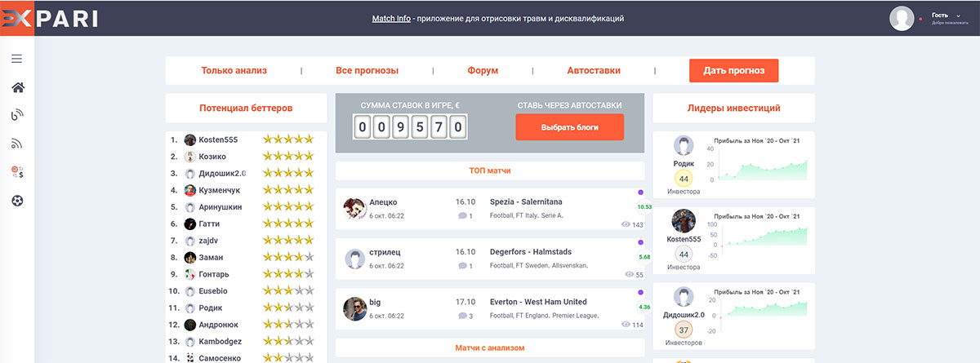Go to the home icon in sidebar
This screenshot has width=980, height=363.
point(17,88)
